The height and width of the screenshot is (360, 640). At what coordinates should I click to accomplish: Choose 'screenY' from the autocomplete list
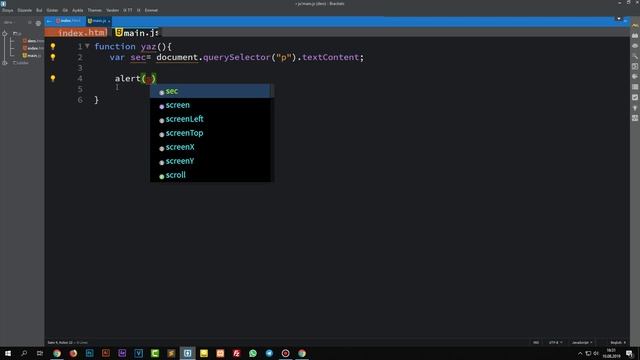(x=210, y=161)
